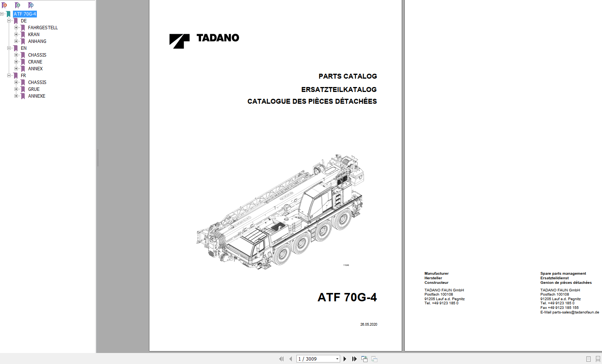Image resolution: width=602 pixels, height=364 pixels.
Task: Collapse the EN language node
Action: point(9,48)
